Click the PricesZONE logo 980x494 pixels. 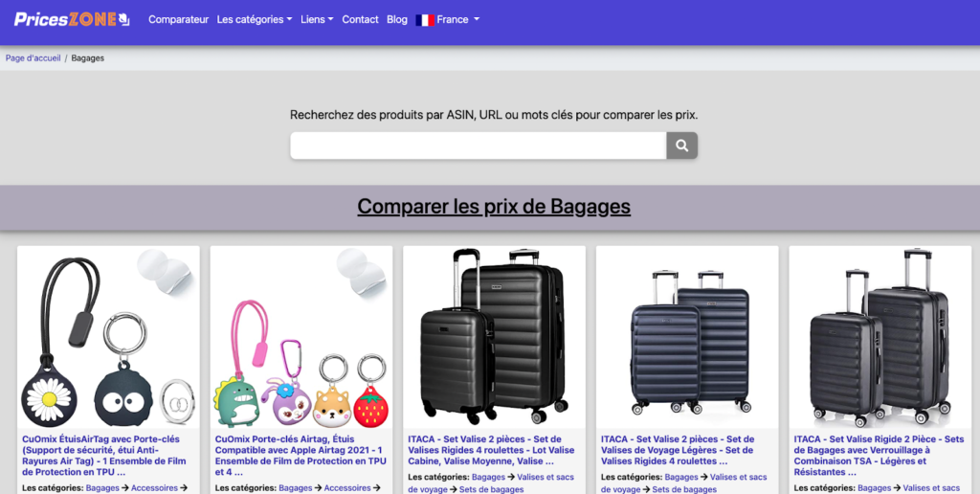[72, 19]
